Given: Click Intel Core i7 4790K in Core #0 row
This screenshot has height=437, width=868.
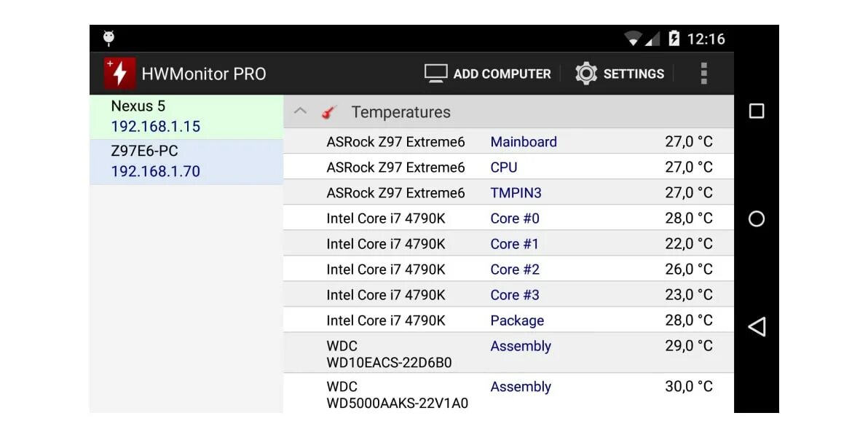Looking at the screenshot, I should tap(386, 219).
